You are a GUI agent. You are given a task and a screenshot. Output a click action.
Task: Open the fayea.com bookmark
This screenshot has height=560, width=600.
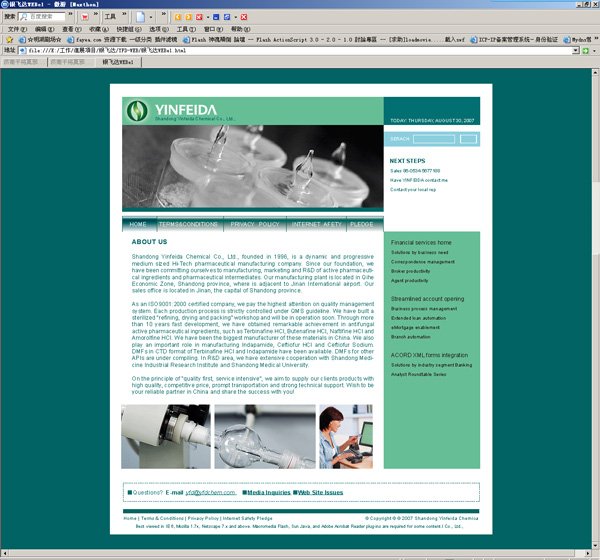tap(122, 39)
